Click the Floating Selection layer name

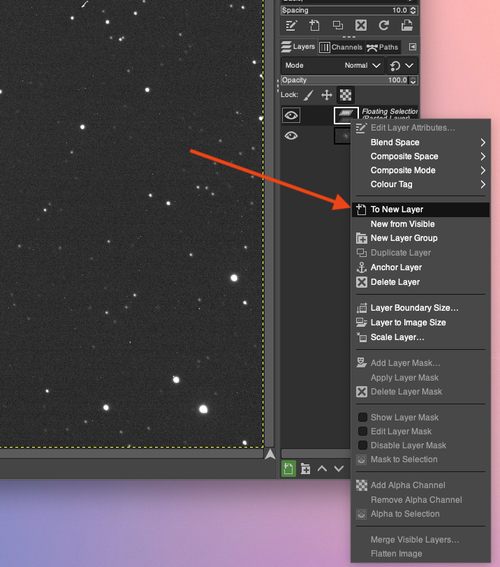pos(389,114)
